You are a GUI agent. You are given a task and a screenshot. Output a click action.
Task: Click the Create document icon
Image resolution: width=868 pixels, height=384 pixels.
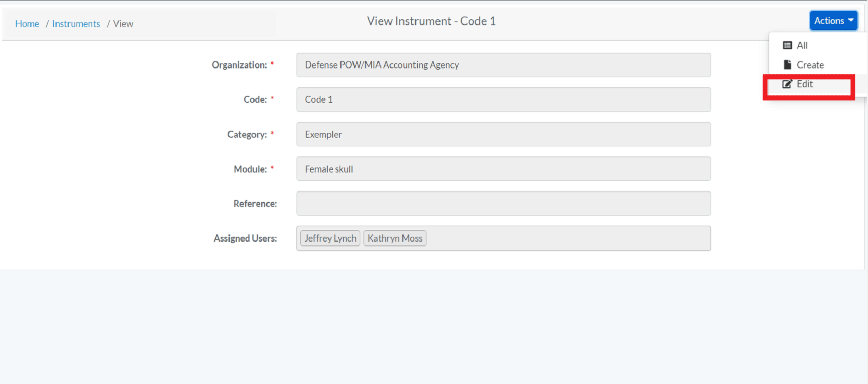pos(787,65)
